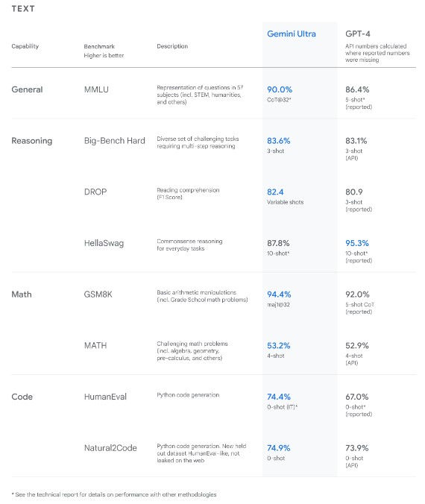Click the 74.9% Natural2Code score

[278, 448]
